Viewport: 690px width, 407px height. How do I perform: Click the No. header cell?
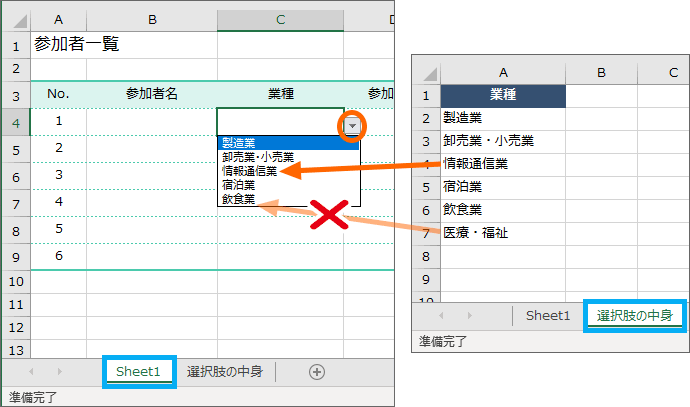(x=59, y=94)
